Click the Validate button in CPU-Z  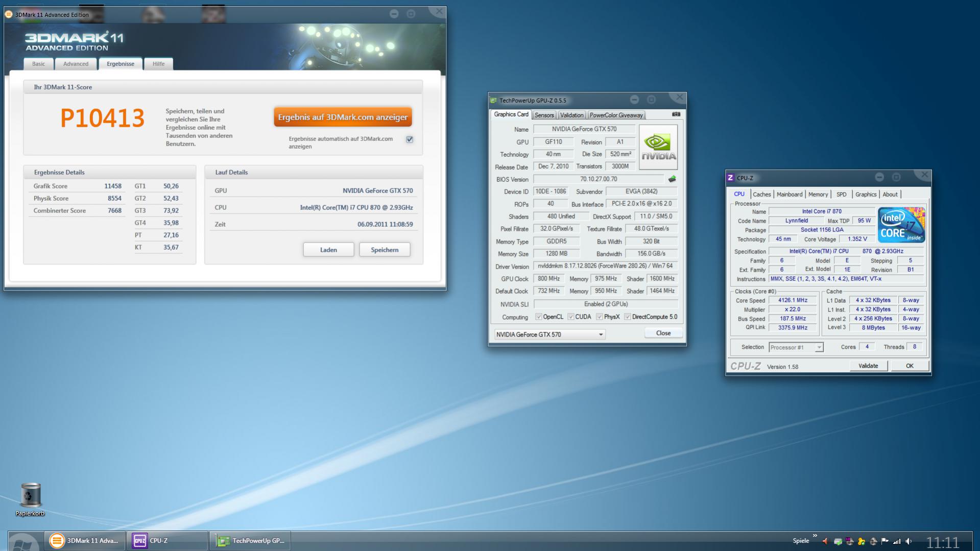click(868, 366)
